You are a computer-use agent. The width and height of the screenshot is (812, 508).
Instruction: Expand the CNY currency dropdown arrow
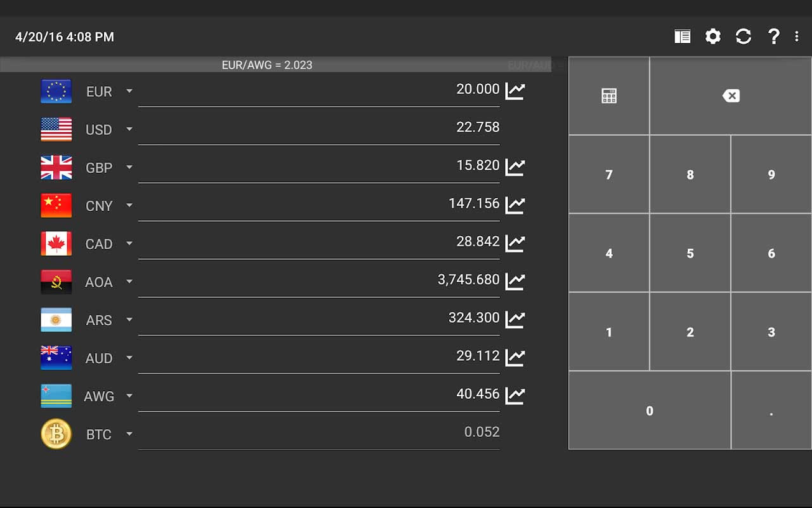pos(129,205)
